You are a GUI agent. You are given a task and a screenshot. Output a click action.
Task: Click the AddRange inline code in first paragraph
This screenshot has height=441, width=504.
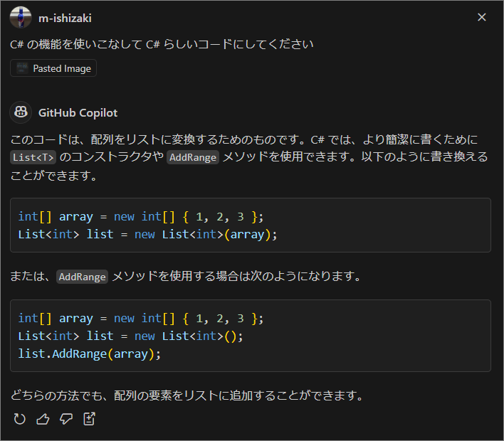(193, 157)
